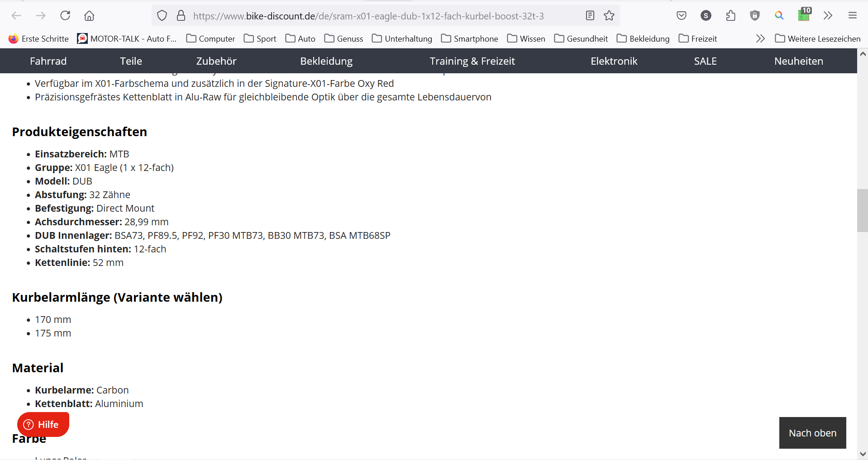
Task: Toggle reader view for this page
Action: 590,16
